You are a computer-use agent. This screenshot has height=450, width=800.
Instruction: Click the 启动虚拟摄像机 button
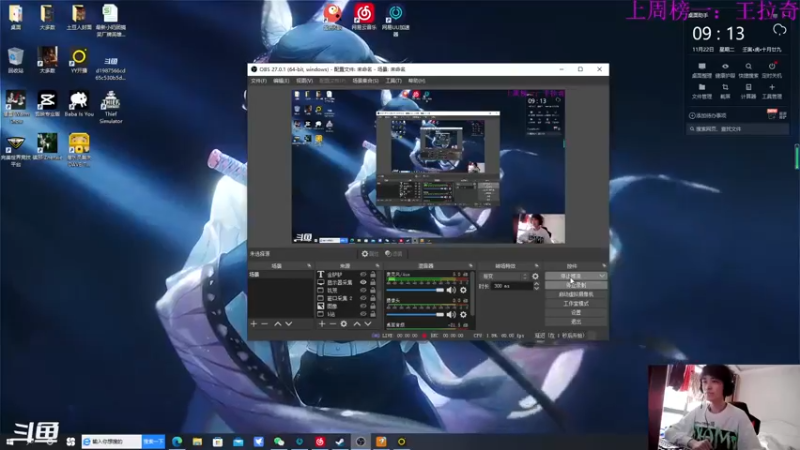pos(576,294)
